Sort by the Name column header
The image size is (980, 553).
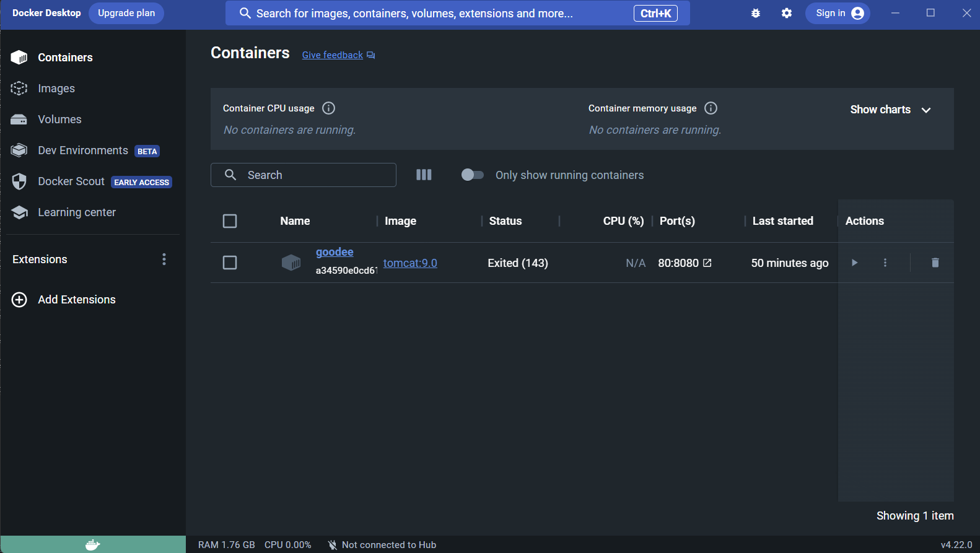[x=295, y=221]
